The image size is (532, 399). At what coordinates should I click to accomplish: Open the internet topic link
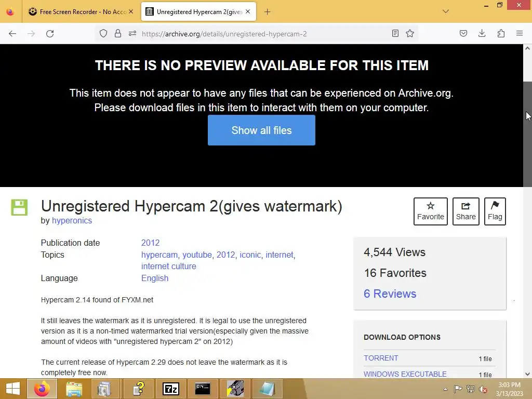pos(280,255)
